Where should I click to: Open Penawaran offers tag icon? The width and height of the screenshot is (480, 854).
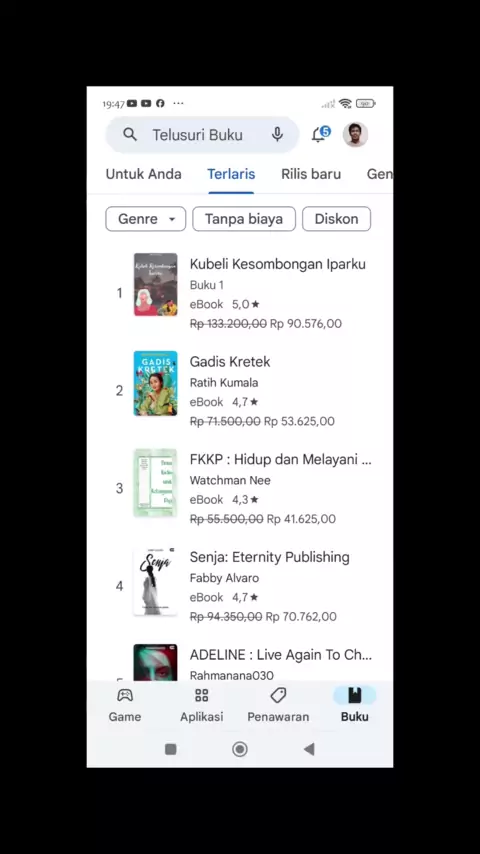tap(278, 696)
